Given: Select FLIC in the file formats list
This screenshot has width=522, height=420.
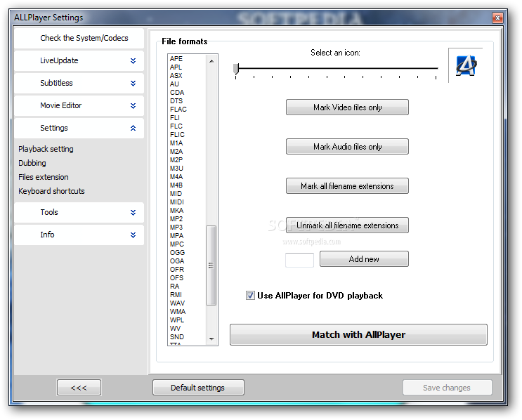Looking at the screenshot, I should point(177,134).
